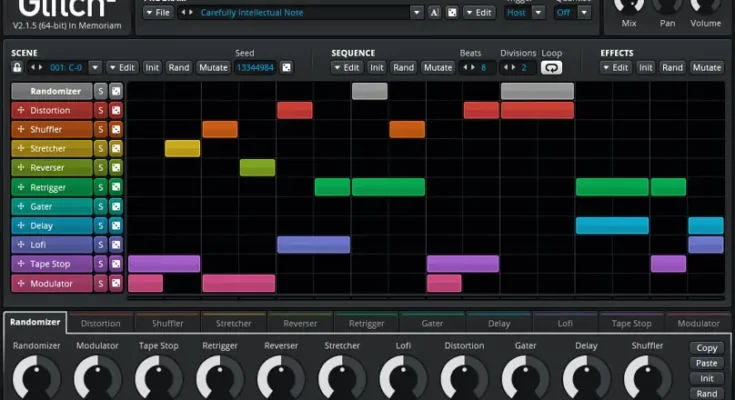Adjust the Divisions value with its arrows
The width and height of the screenshot is (735, 400).
point(509,68)
